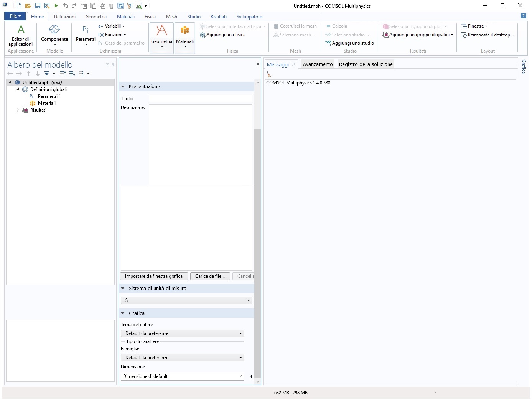
Task: Click the Titolo input field
Action: coord(201,99)
